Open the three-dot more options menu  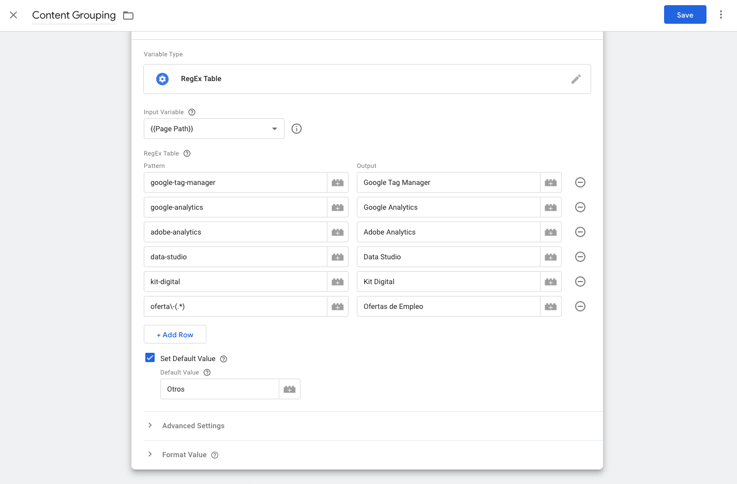(x=721, y=15)
